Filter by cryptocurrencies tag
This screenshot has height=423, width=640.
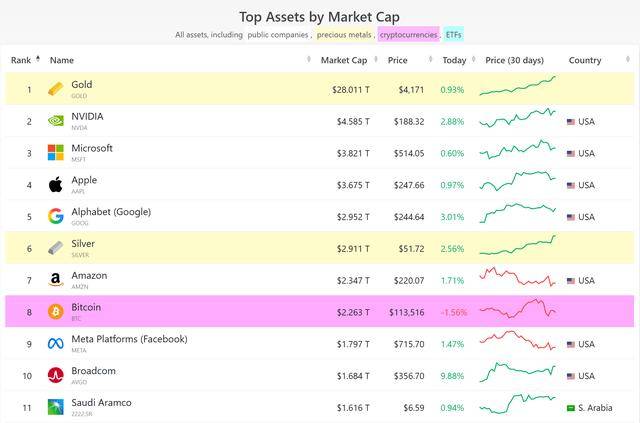tap(408, 35)
